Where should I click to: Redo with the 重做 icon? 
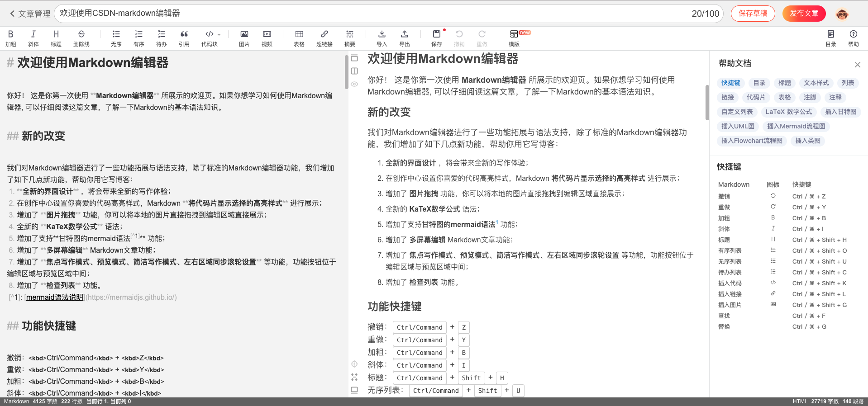tap(482, 38)
